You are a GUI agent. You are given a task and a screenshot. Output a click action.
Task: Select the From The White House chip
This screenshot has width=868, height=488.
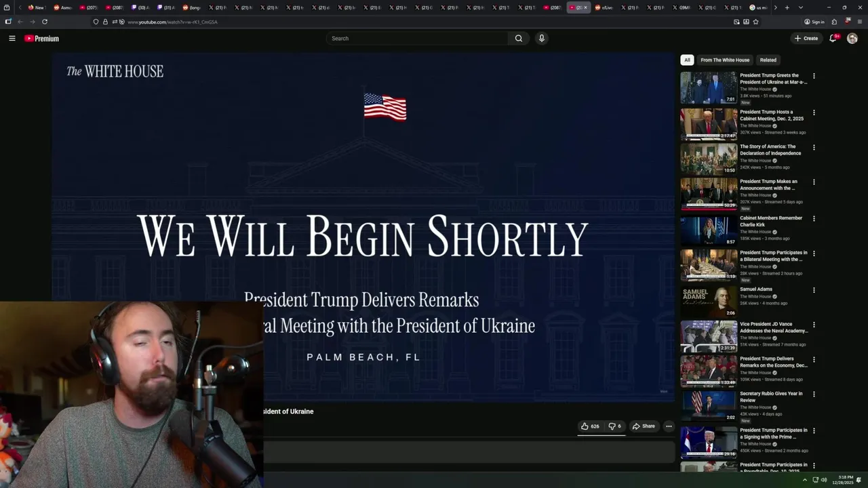point(725,60)
